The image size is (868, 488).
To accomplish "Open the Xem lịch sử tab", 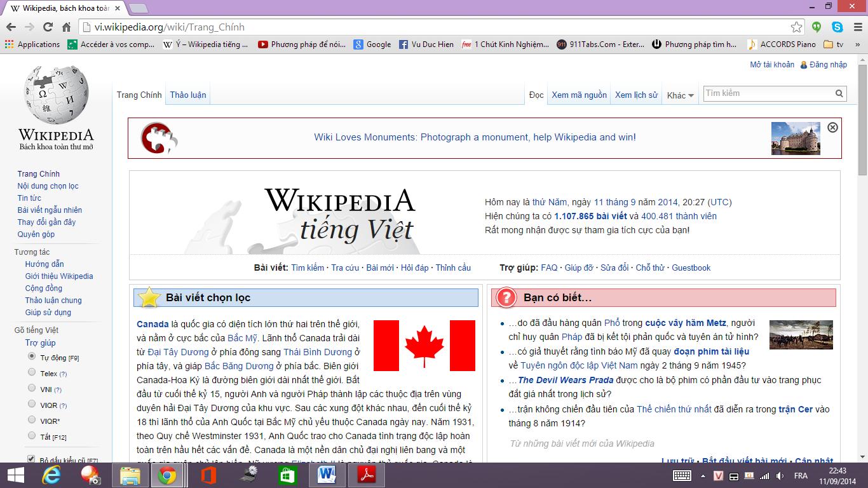I will coord(636,95).
